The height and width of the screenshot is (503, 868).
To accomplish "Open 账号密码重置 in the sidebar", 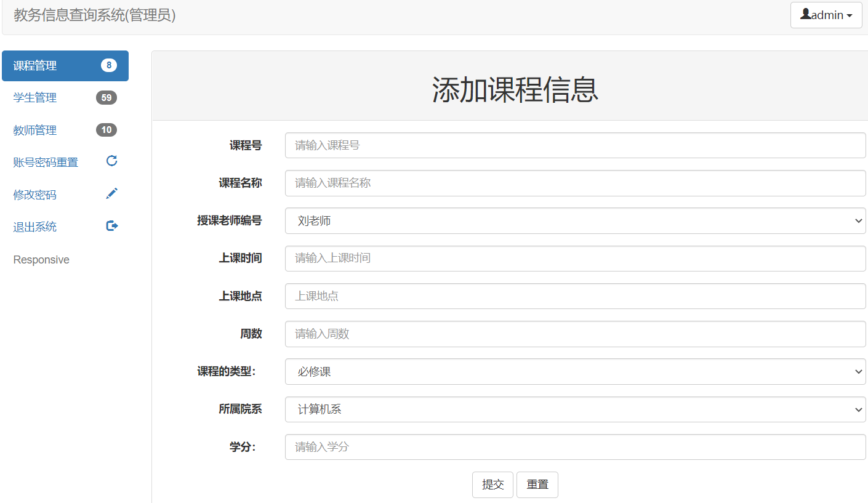I will point(65,163).
